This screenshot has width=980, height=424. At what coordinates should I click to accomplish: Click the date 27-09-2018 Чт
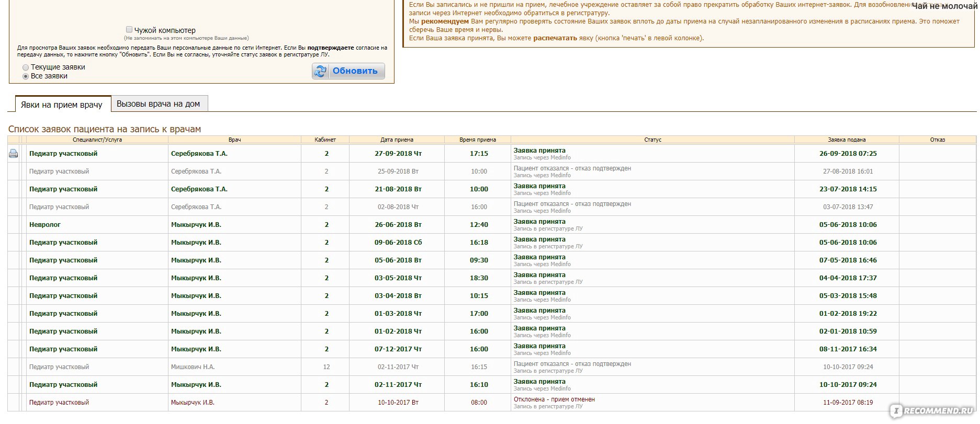click(398, 154)
